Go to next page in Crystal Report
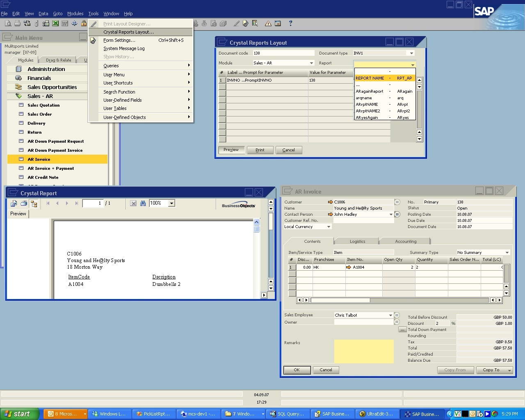Image resolution: width=525 pixels, height=420 pixels. point(67,203)
